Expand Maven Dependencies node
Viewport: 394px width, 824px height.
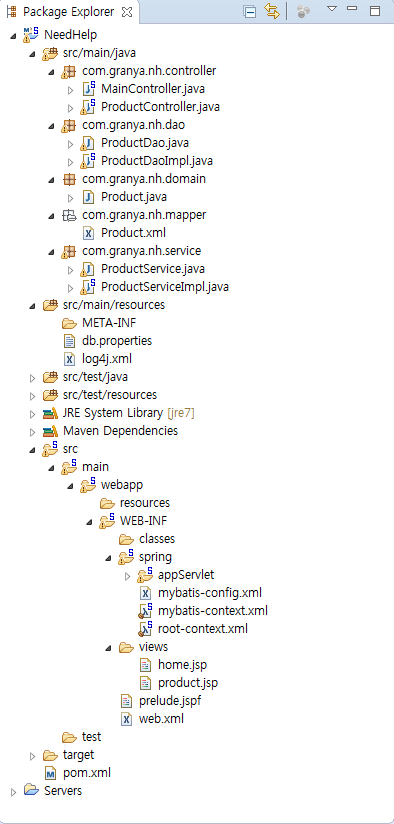pyautogui.click(x=33, y=431)
